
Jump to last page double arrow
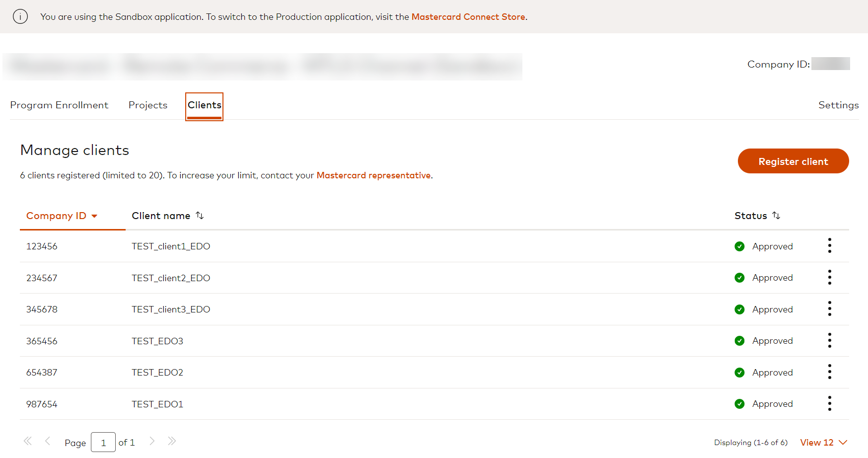pos(172,441)
